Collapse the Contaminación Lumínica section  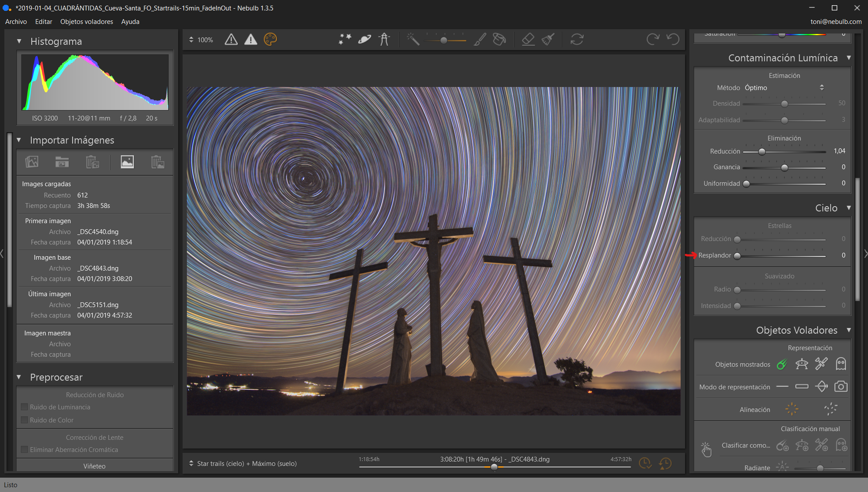click(849, 58)
